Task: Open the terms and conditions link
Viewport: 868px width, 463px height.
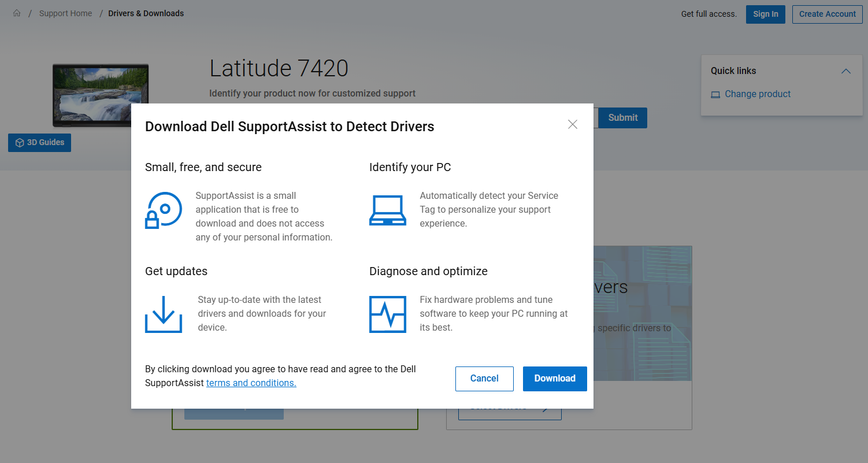Action: (x=251, y=383)
